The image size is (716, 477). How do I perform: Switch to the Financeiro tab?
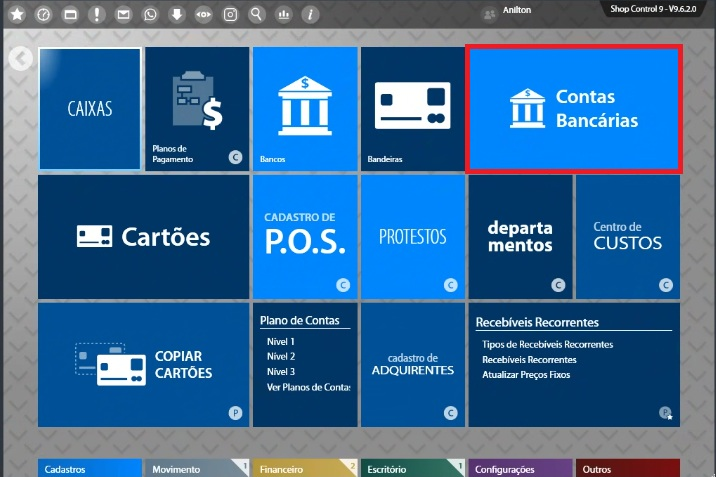pos(305,468)
